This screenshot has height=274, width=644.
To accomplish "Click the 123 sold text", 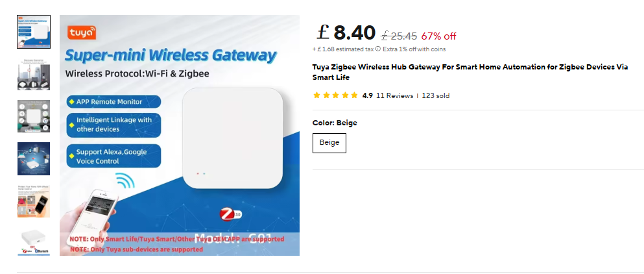I will point(436,96).
